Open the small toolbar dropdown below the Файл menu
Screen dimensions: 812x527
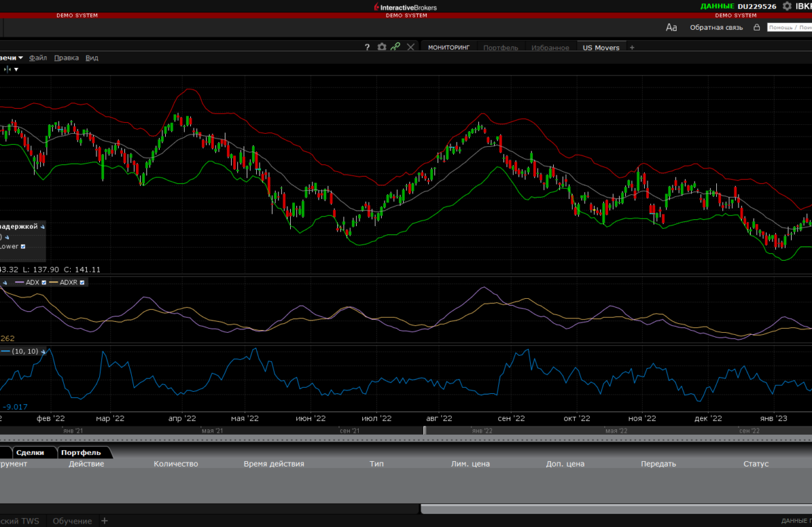click(16, 69)
